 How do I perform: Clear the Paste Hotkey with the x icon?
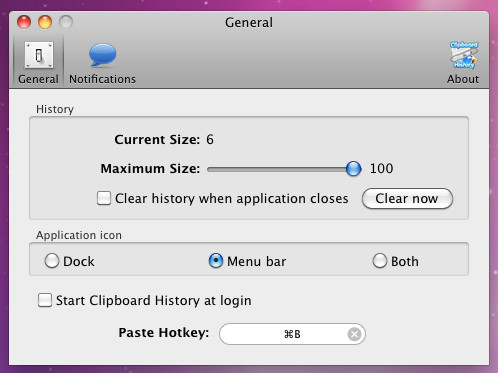click(x=354, y=334)
